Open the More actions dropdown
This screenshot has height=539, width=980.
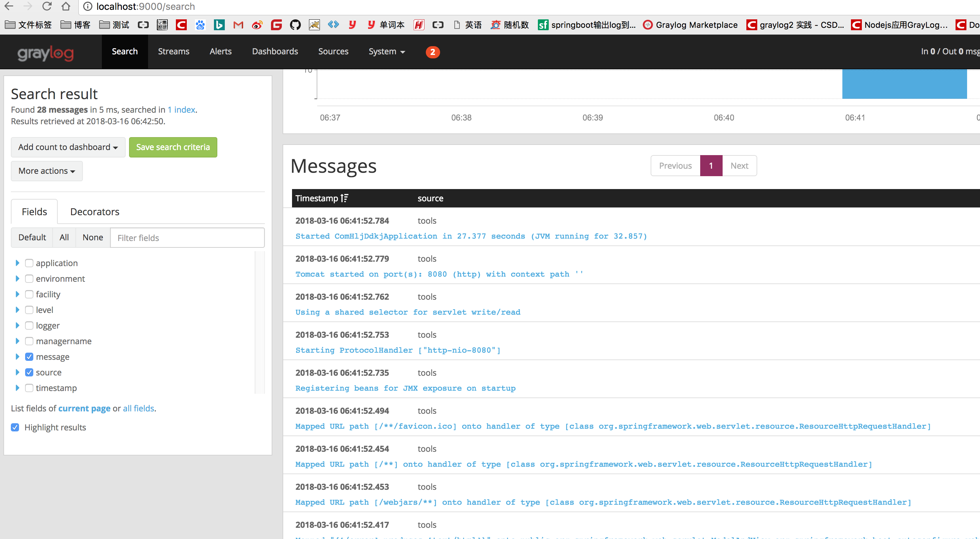coord(47,171)
